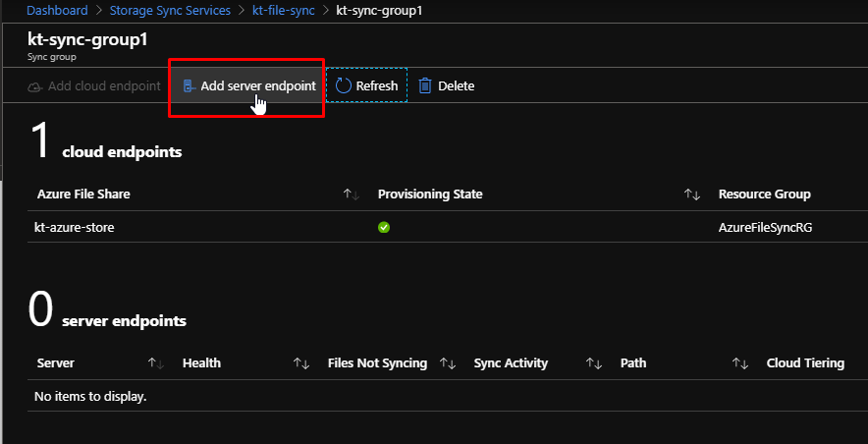Click the Files Not Syncing header
This screenshot has width=868, height=444.
(x=377, y=363)
